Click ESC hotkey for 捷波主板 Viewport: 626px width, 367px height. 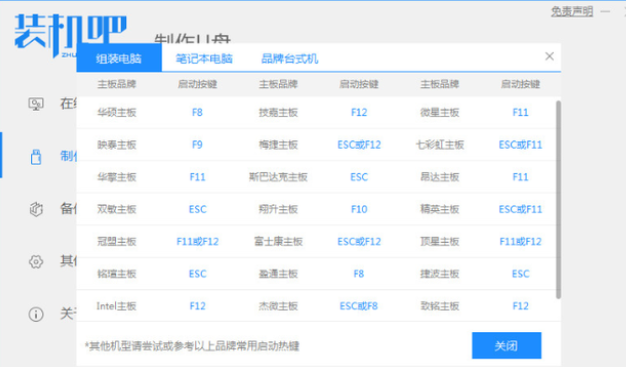(520, 274)
